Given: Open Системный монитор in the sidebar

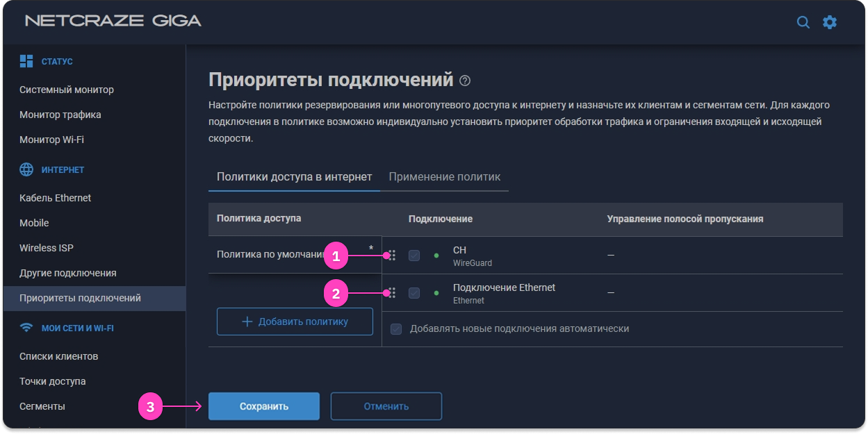Looking at the screenshot, I should (x=67, y=90).
